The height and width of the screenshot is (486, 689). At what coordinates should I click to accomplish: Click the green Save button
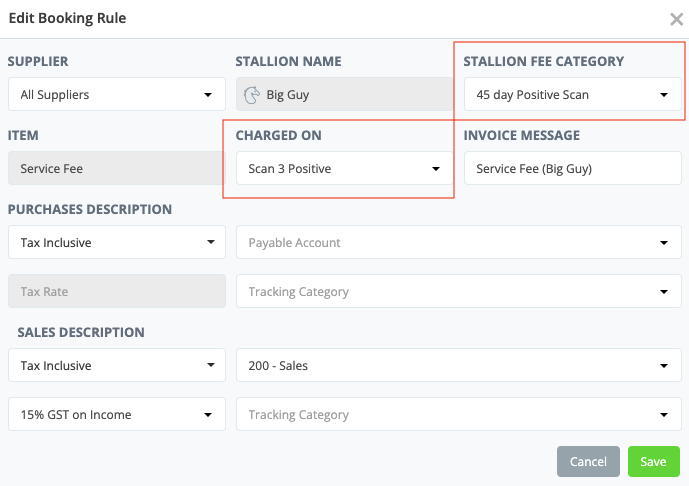[653, 462]
